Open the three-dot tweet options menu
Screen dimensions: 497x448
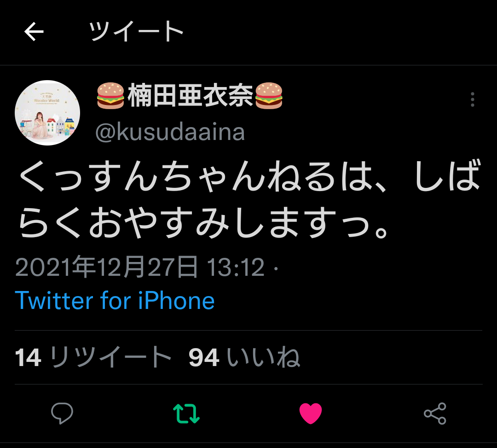point(472,99)
